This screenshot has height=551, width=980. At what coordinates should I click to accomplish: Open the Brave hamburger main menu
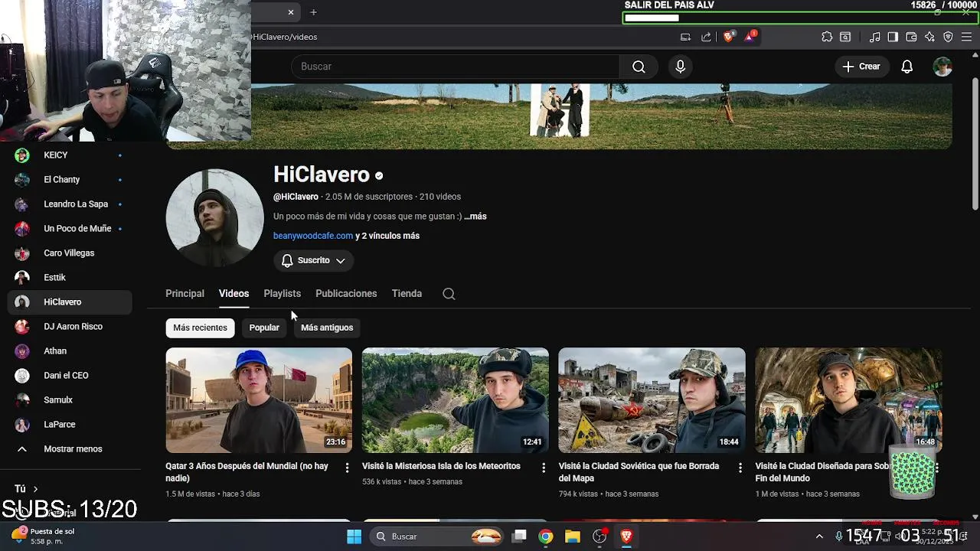click(x=966, y=37)
